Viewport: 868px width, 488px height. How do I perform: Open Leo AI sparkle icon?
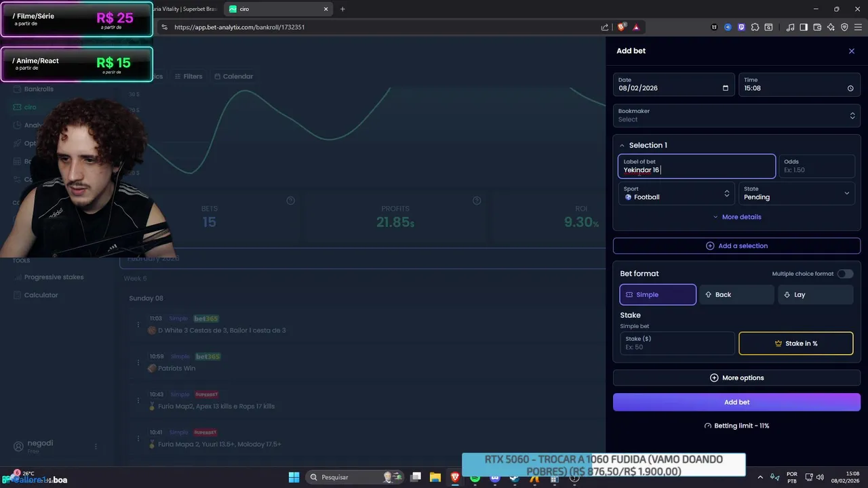point(831,27)
